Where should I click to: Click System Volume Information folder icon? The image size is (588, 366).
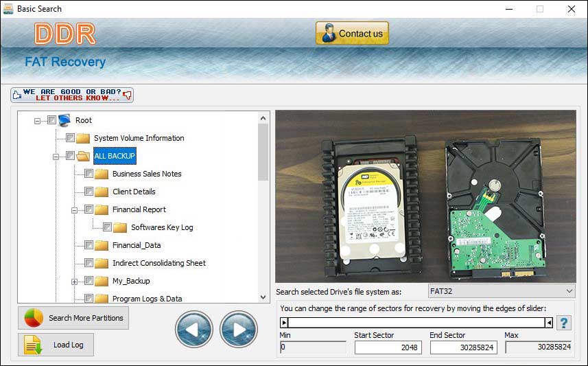(83, 138)
